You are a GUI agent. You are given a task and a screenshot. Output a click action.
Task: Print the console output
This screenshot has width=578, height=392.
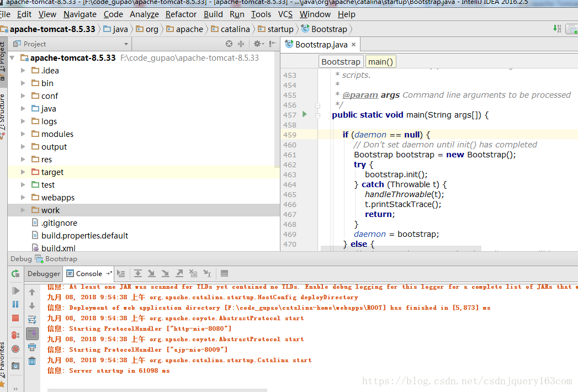click(32, 347)
